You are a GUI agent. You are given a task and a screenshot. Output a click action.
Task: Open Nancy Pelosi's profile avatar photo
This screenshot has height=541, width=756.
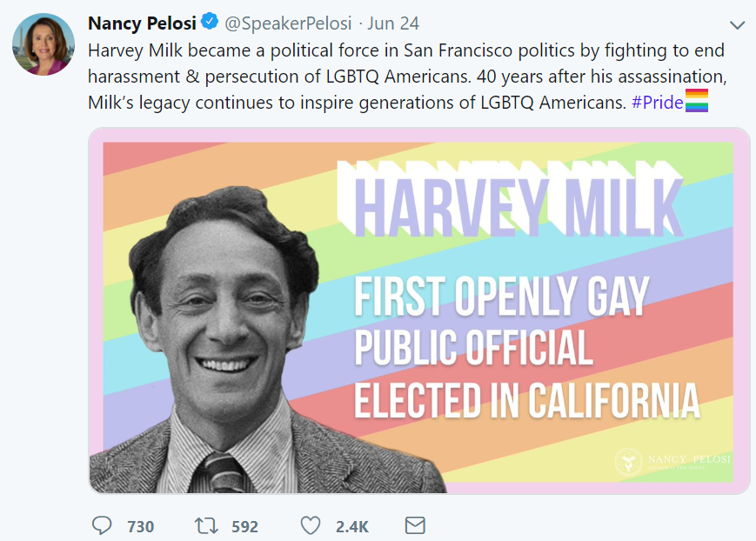coord(43,44)
